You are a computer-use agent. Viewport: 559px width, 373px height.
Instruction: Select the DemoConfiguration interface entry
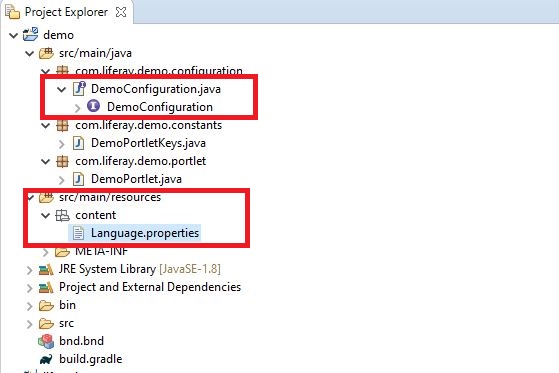(x=160, y=107)
